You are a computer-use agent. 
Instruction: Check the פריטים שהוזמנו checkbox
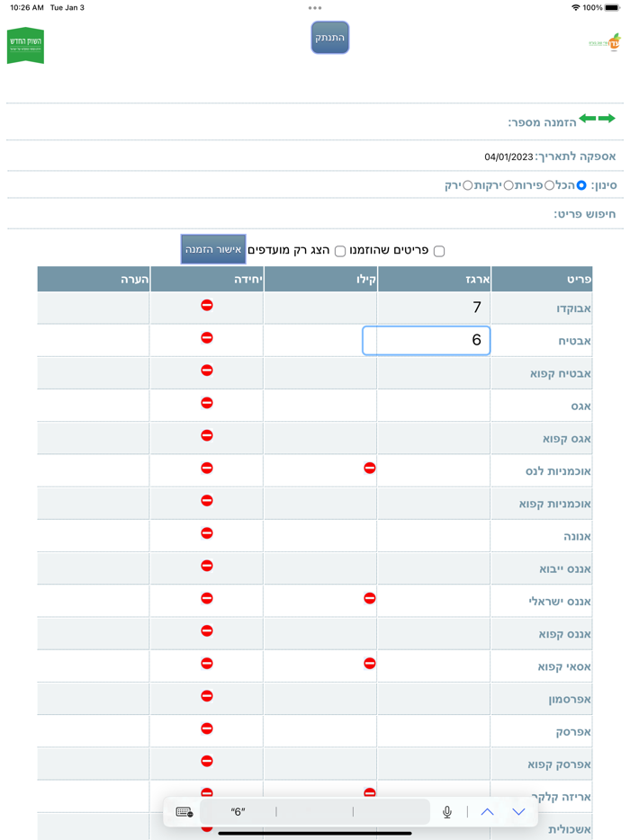pos(439,251)
